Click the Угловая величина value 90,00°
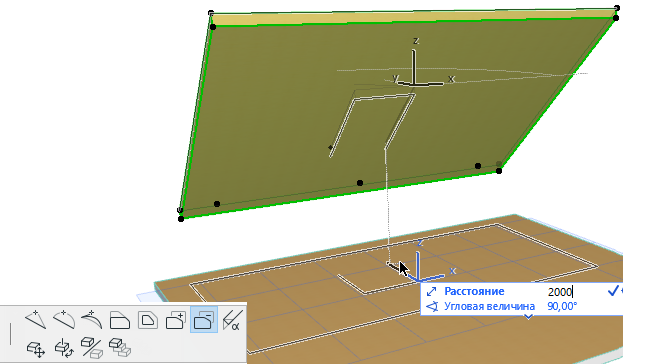Screen dimensions: 650x364 (x=562, y=306)
